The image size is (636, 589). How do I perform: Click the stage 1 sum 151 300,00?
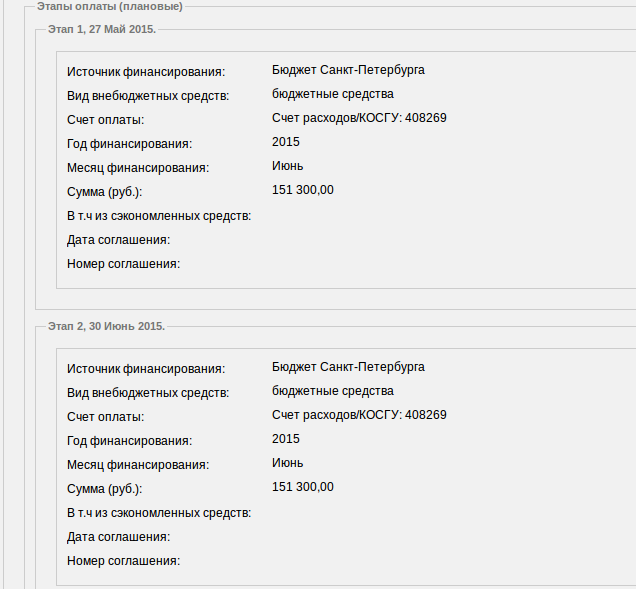[303, 190]
